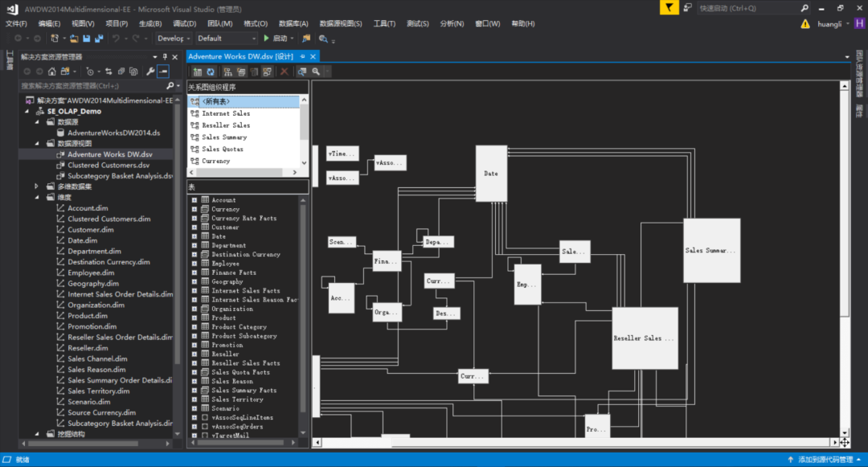The width and height of the screenshot is (868, 467).
Task: Click the Save icon in main toolbar
Action: (x=86, y=38)
